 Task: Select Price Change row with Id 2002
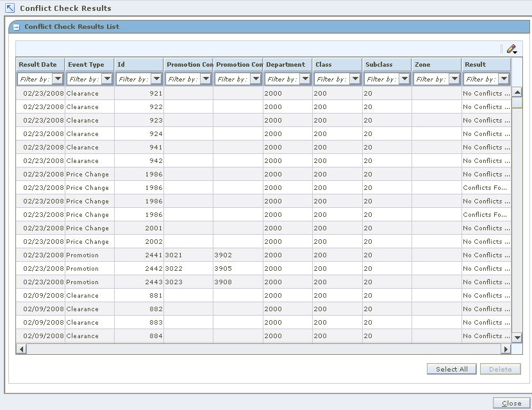click(x=263, y=241)
